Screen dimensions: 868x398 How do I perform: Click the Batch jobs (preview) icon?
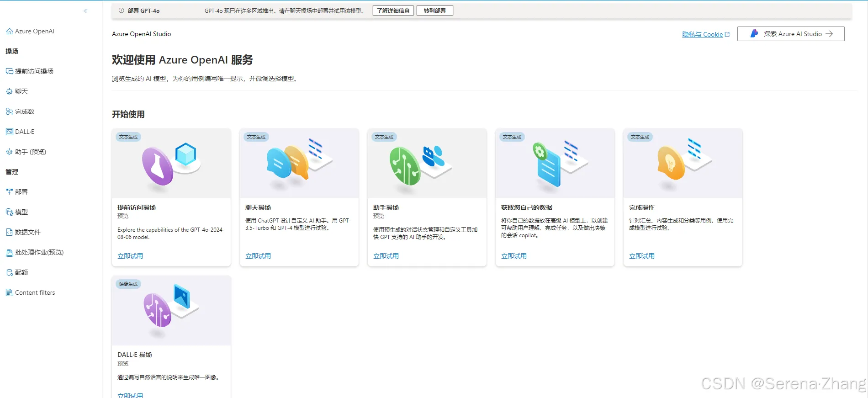tap(9, 252)
